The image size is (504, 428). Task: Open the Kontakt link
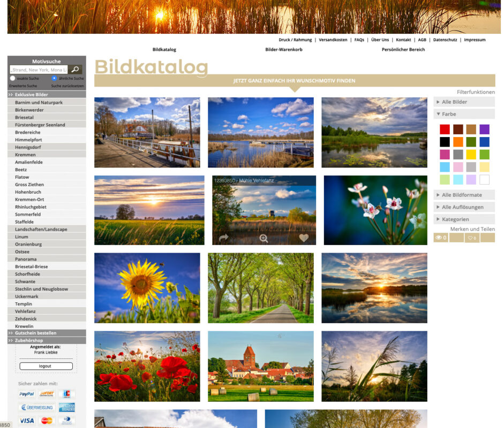pos(403,40)
